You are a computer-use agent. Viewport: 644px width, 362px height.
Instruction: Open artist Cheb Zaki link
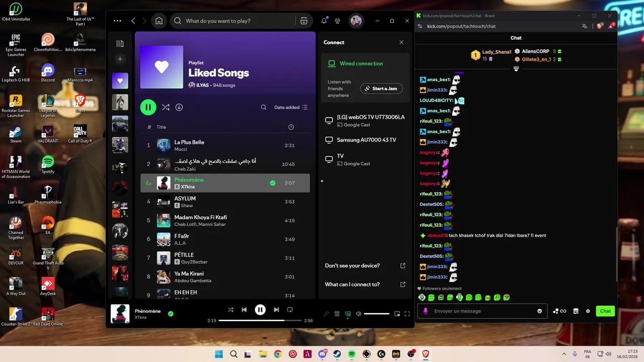coord(184,169)
